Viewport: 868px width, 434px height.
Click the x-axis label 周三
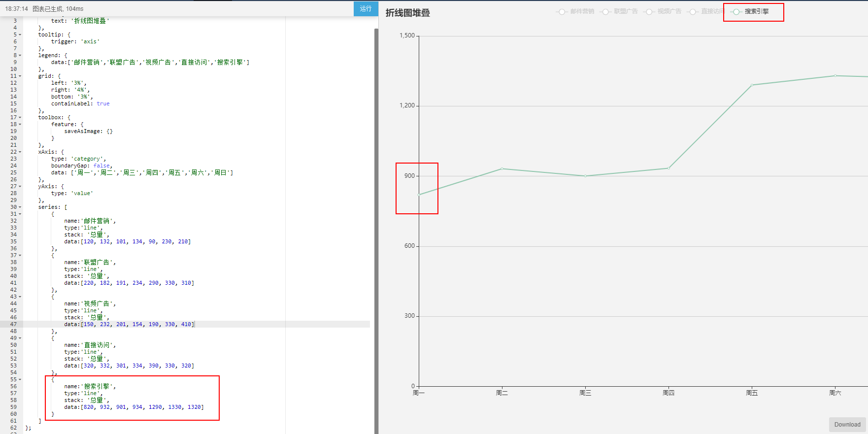coord(585,393)
